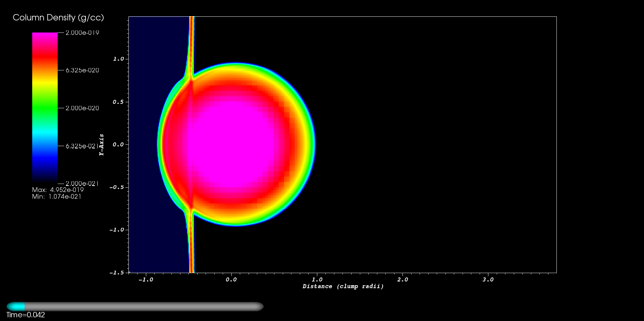
Task: Click the 'Column Density (g/cc)' title
Action: click(x=58, y=18)
